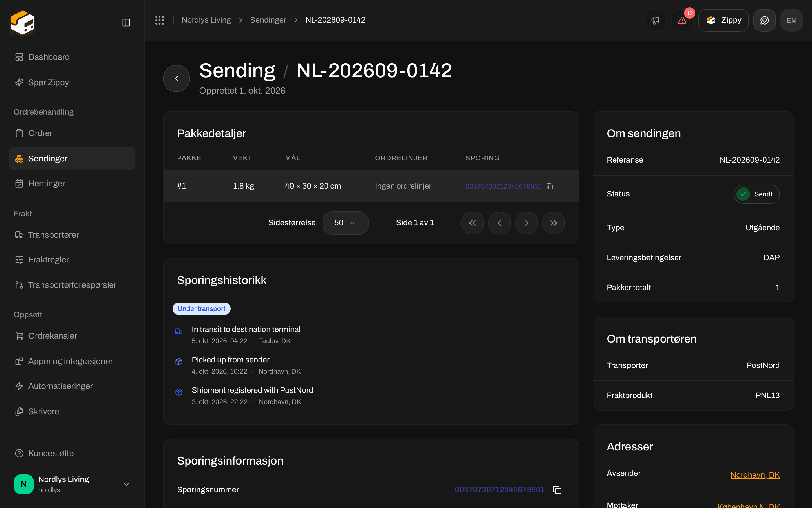Open Ordrekanaler in sidebar

coord(72,336)
